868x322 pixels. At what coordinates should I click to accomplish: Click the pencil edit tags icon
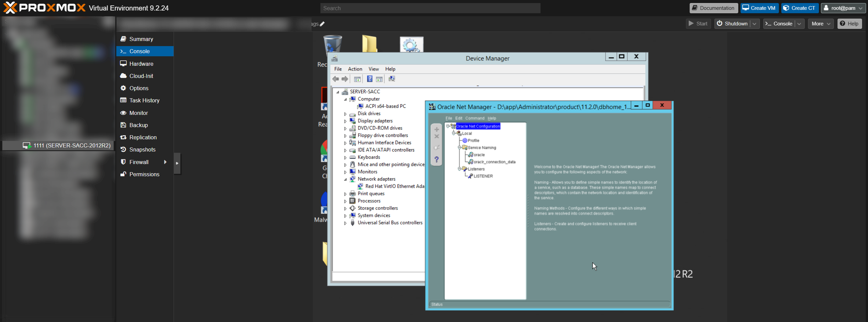click(322, 24)
